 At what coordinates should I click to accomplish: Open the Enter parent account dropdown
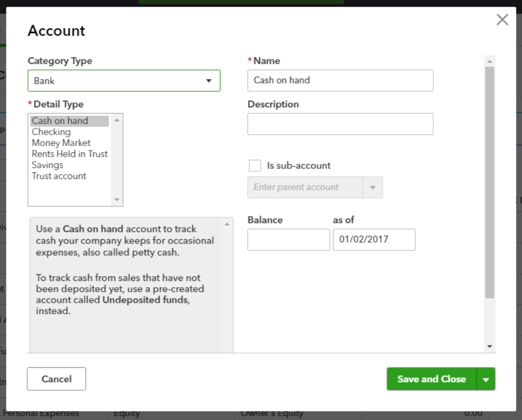(x=374, y=187)
